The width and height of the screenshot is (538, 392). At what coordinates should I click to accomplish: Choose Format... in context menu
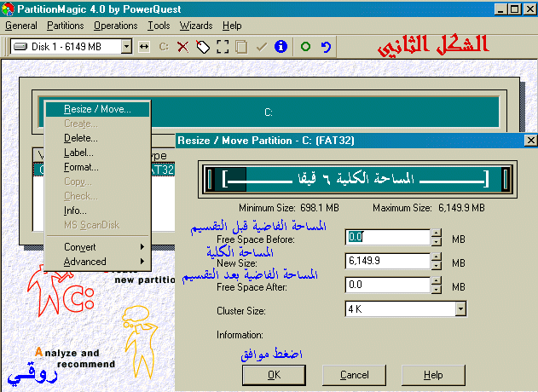pos(98,167)
